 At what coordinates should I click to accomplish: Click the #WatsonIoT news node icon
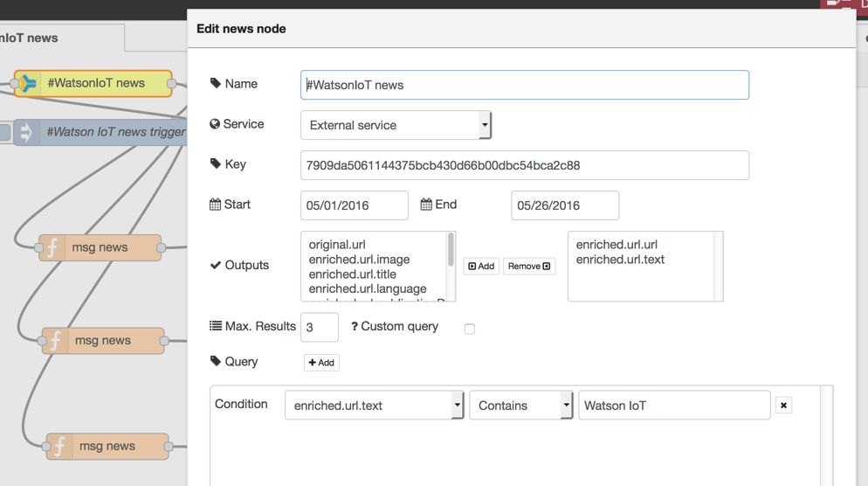[28, 84]
